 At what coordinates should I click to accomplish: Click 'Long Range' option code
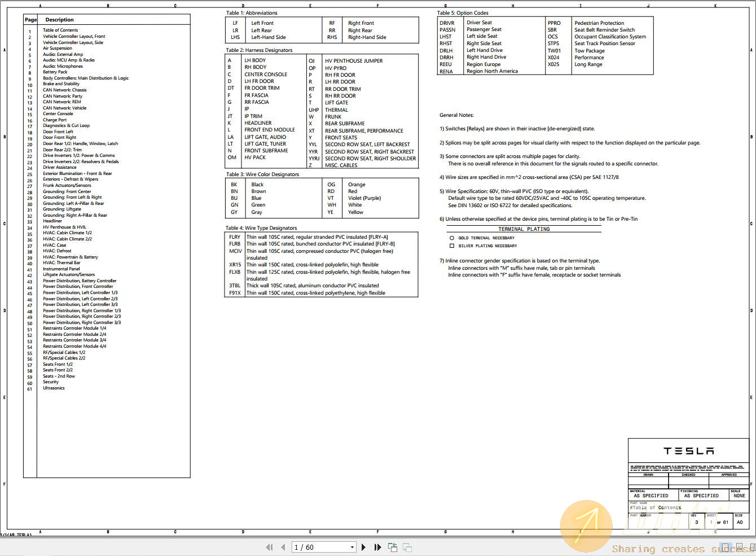[588, 64]
